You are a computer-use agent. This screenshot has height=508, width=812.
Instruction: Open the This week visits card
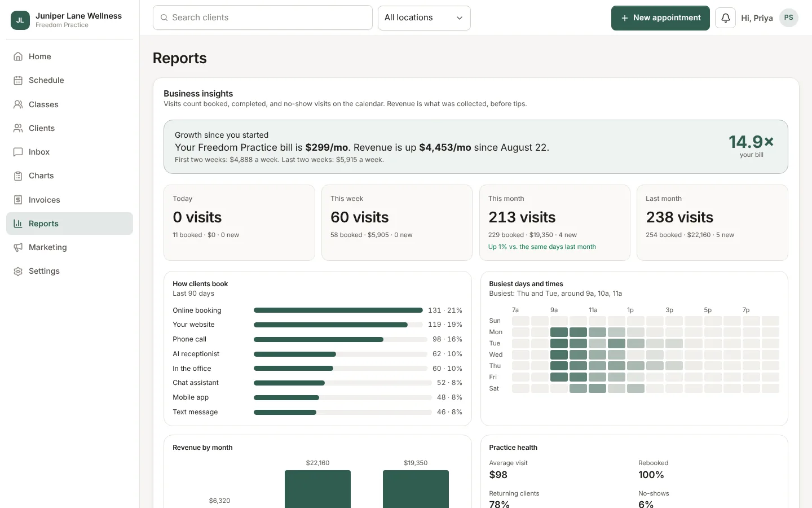(397, 222)
